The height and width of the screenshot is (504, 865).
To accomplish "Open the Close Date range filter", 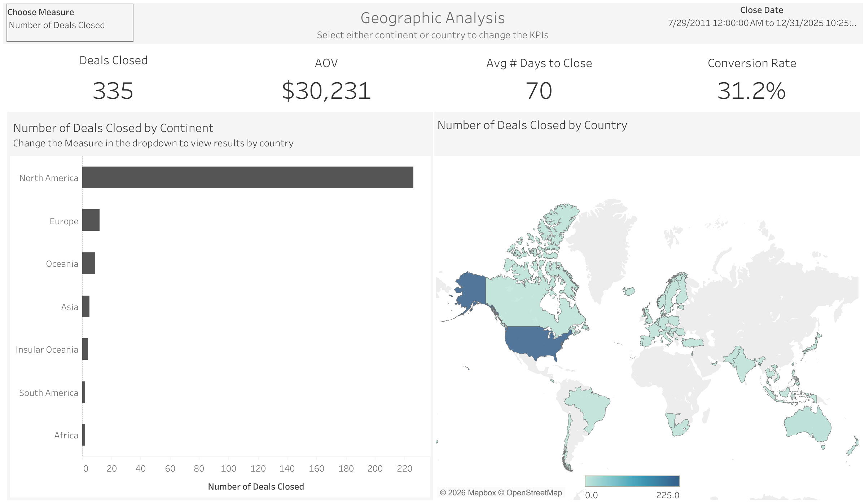I will tap(762, 23).
